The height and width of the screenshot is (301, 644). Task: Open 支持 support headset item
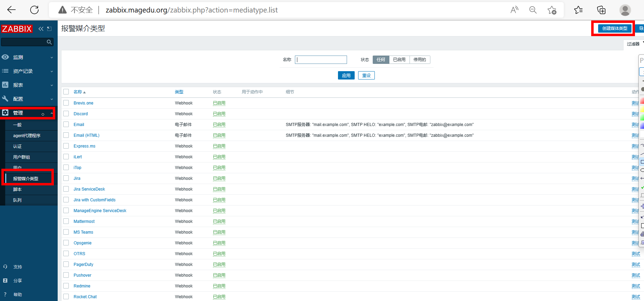click(17, 267)
